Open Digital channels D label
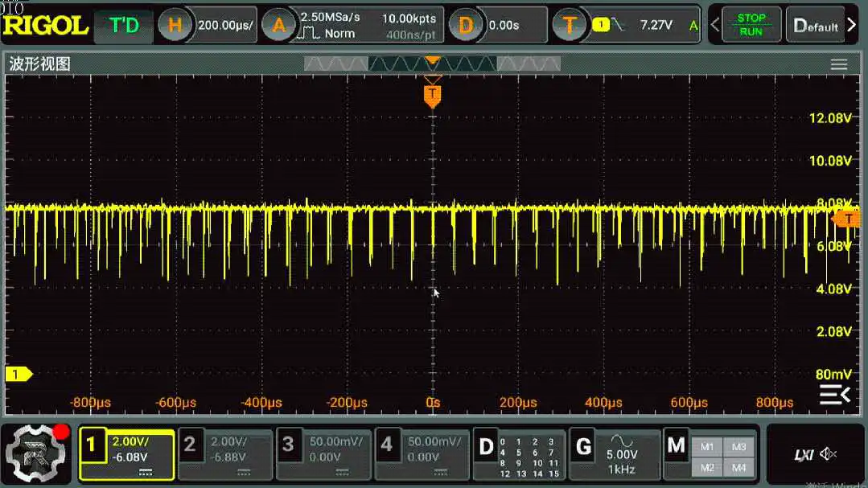The image size is (868, 488). point(485,446)
